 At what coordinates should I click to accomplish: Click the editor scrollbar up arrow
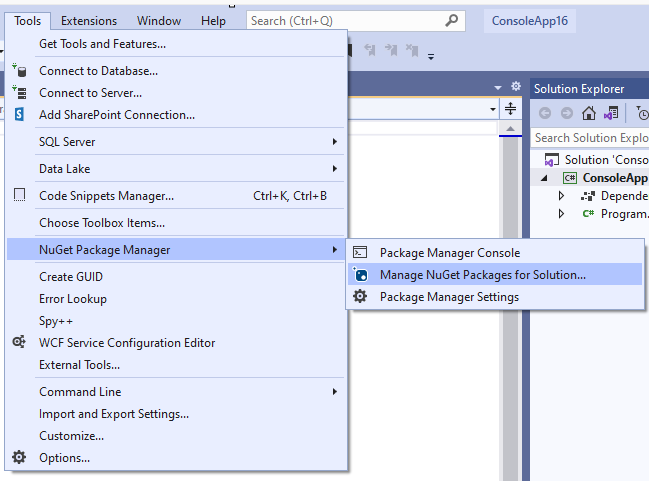(x=510, y=129)
